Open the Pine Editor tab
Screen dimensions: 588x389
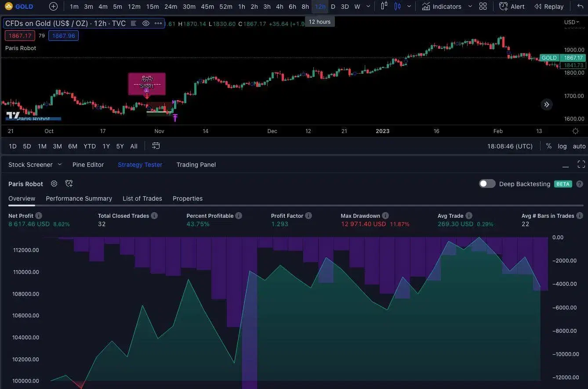[88, 165]
